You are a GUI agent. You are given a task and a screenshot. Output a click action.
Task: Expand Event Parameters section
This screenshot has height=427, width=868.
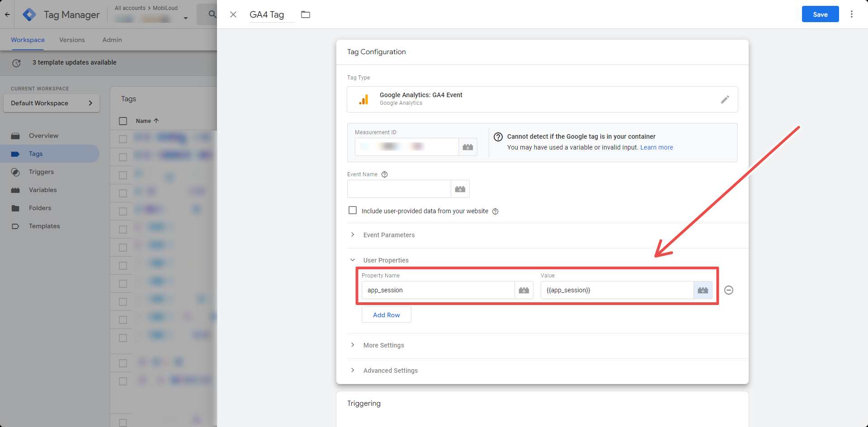coord(389,235)
